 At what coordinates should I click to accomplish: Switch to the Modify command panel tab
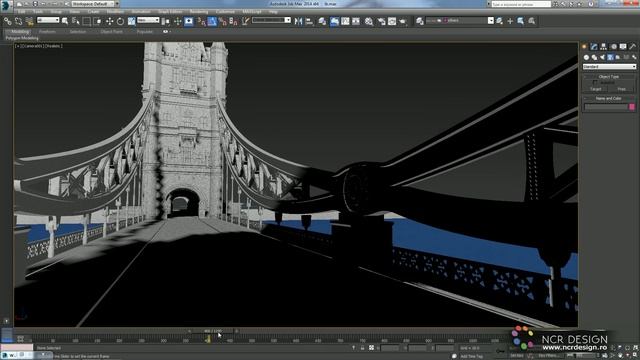(x=594, y=47)
